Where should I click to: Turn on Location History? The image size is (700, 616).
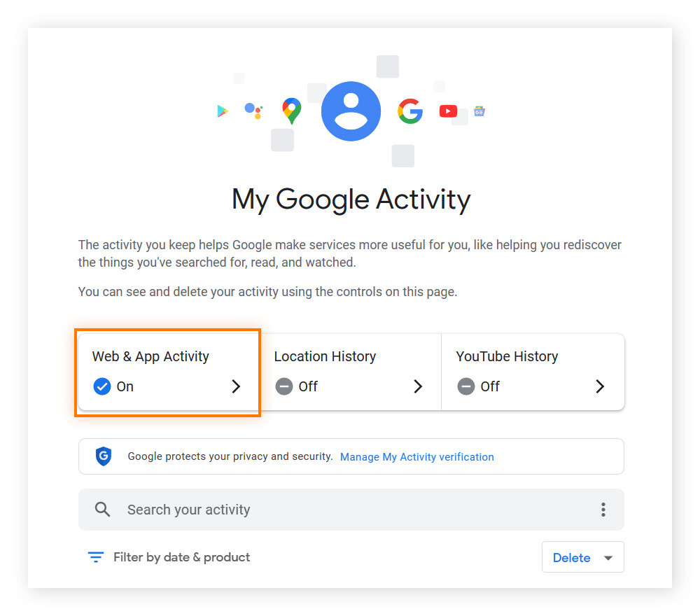[x=284, y=386]
